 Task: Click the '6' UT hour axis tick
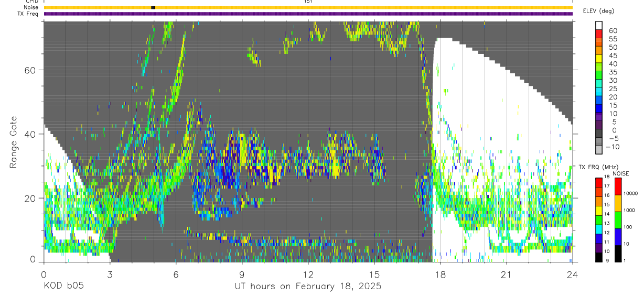[176, 275]
